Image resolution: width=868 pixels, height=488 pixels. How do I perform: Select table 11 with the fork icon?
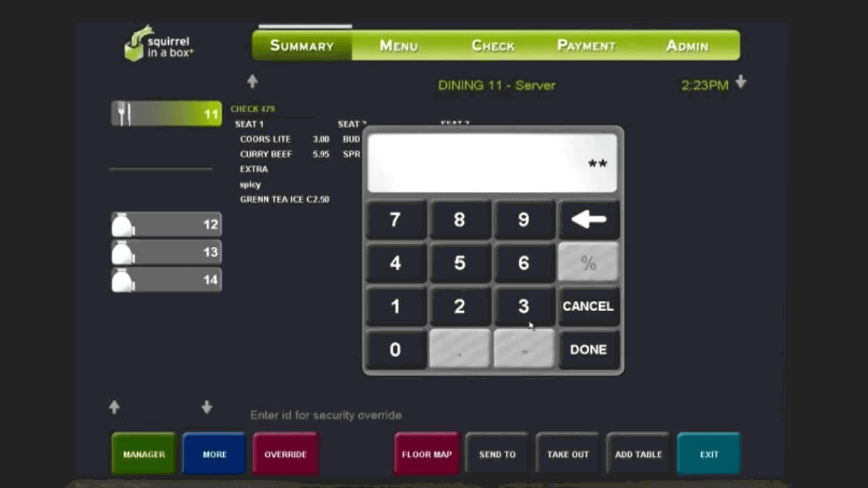coord(165,113)
